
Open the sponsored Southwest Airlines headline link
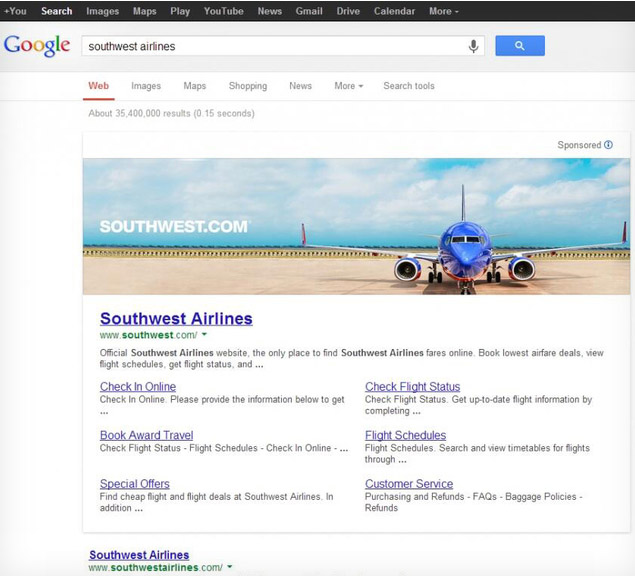point(176,319)
